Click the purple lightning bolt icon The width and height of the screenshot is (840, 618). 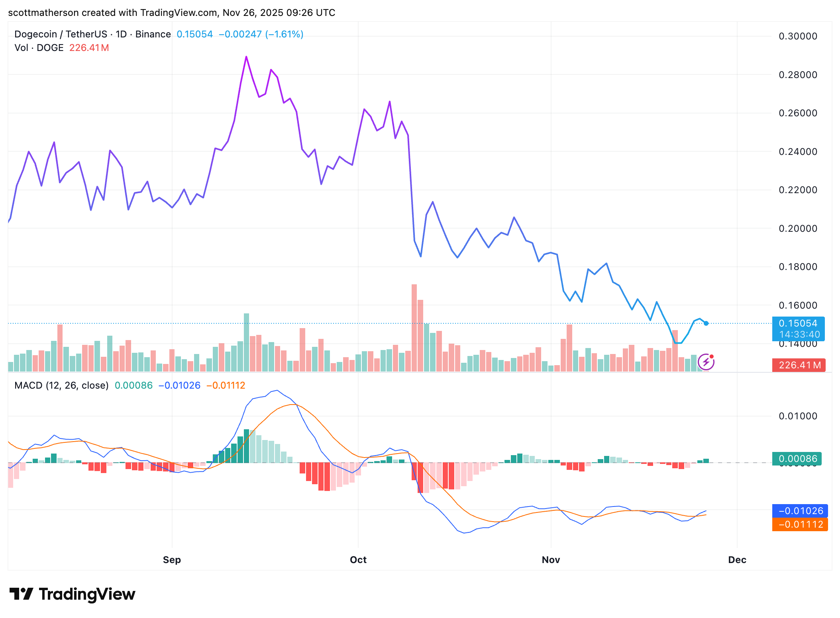coord(706,362)
